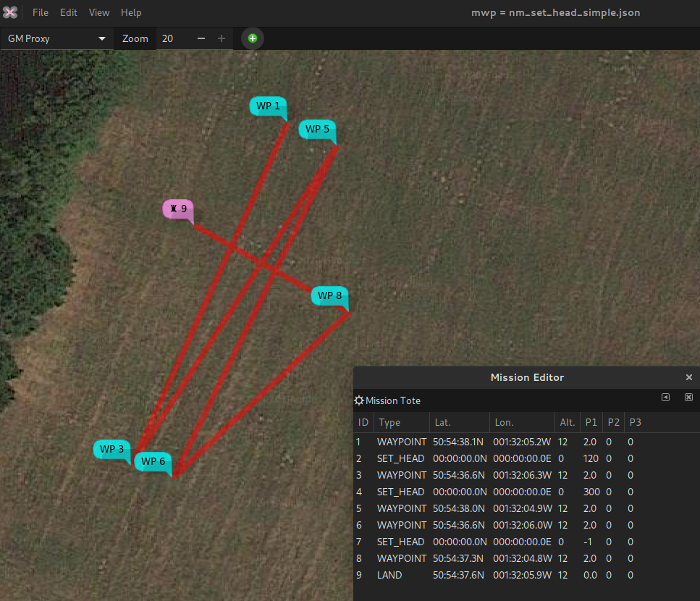Image resolution: width=700 pixels, height=601 pixels.
Task: Select the WP 1 map marker
Action: coord(268,106)
